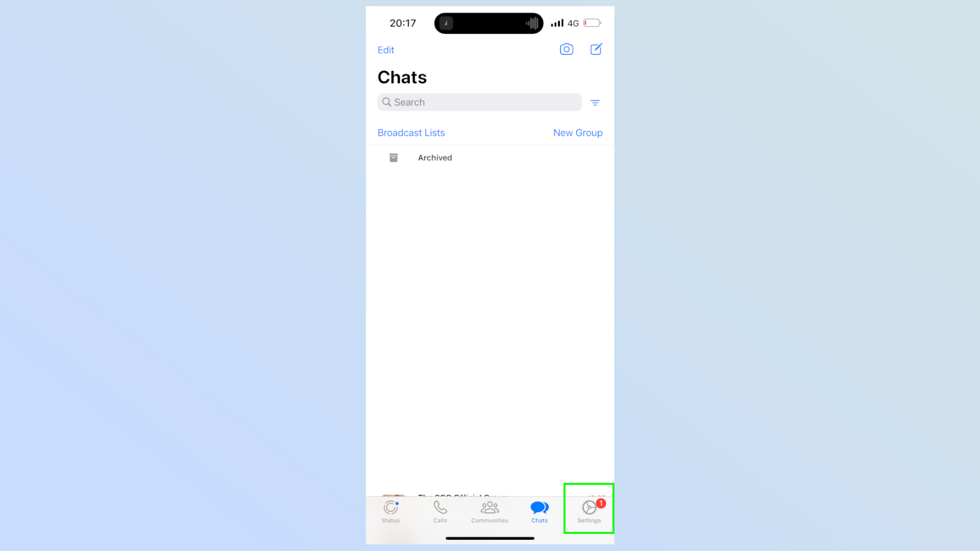Tap the filter icon next to Search
Screen dimensions: 980x551
tap(596, 102)
